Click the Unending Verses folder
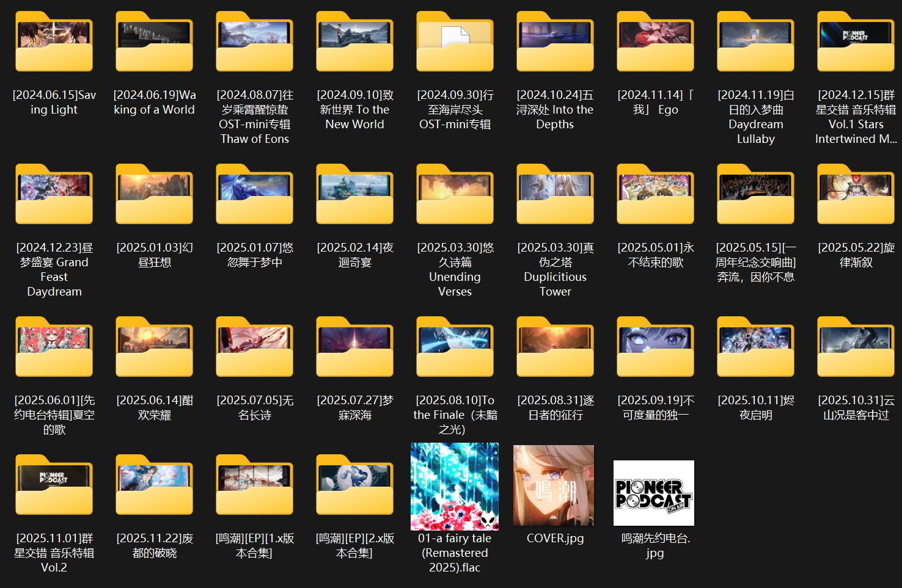Screen dimensions: 902x588 coord(455,195)
